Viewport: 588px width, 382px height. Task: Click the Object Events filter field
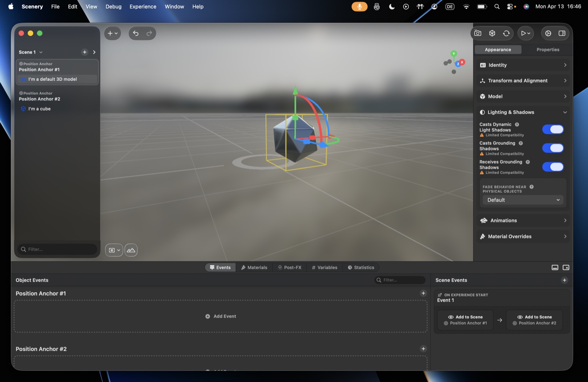click(400, 280)
